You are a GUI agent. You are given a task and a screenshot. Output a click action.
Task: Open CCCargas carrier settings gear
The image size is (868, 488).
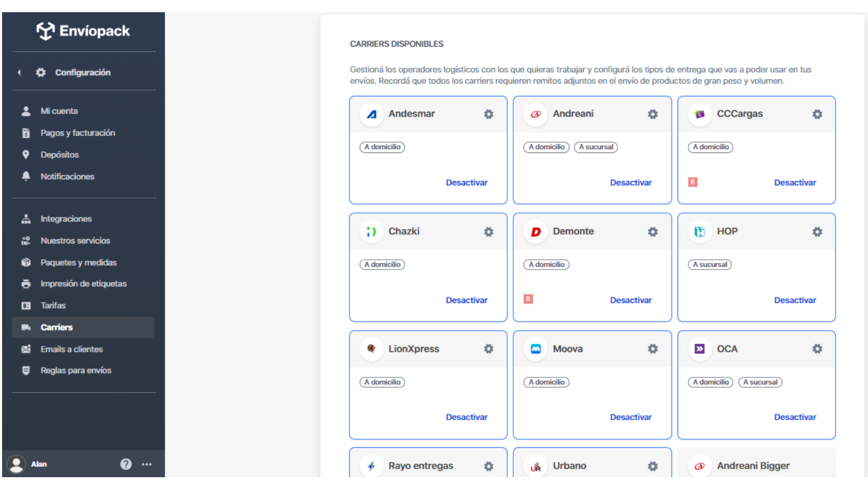[817, 114]
